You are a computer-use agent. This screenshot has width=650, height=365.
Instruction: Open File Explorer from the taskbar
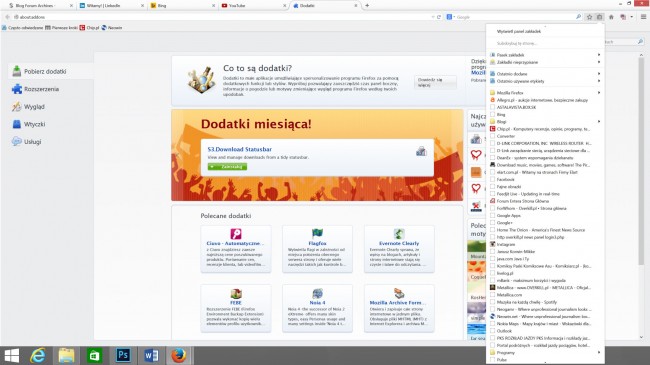66,355
